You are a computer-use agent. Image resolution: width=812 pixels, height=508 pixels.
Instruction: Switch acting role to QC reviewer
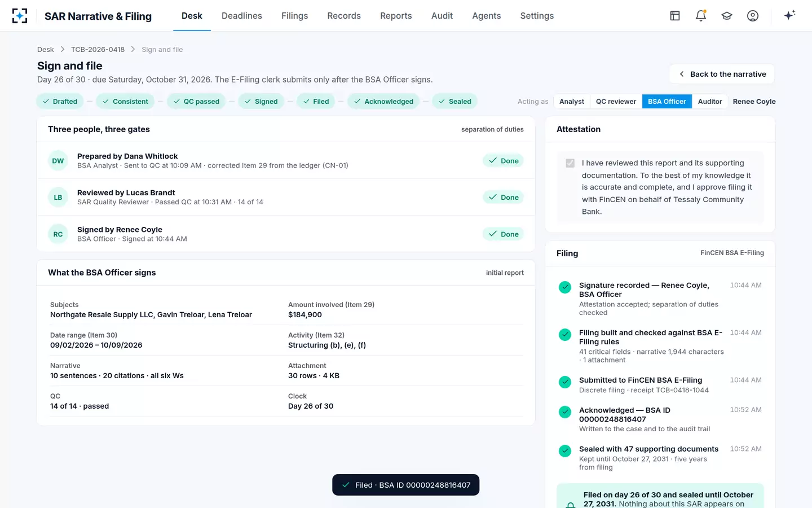coord(616,102)
